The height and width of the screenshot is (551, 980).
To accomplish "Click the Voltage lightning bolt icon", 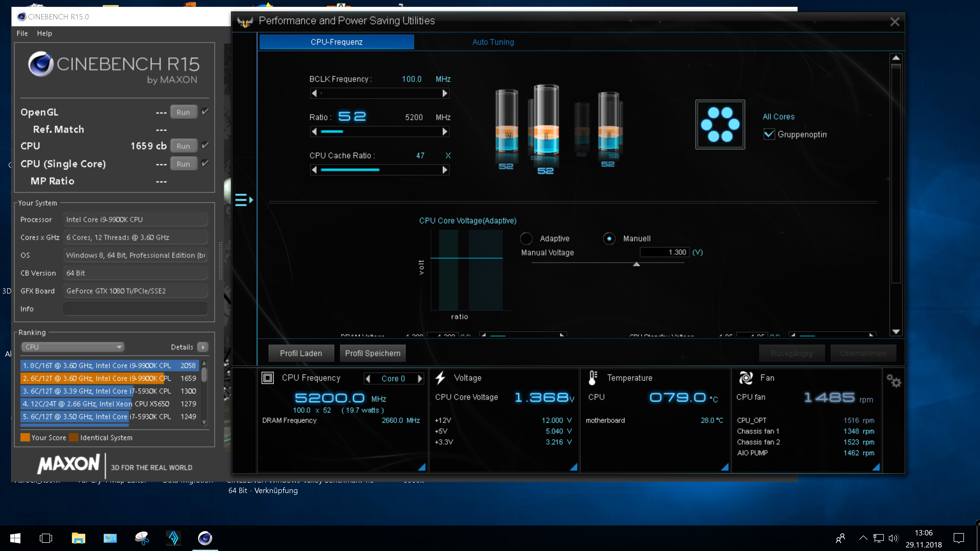I will [x=440, y=378].
